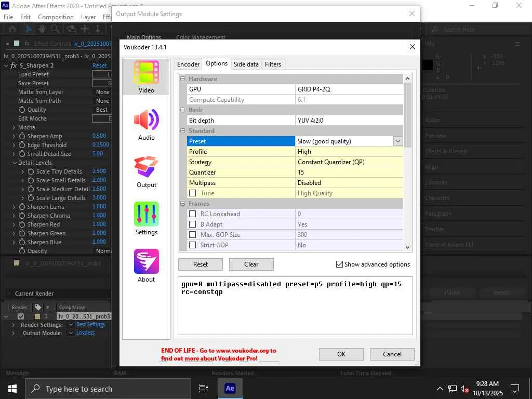Expand the Mocha property
532x399 pixels.
pyautogui.click(x=14, y=127)
